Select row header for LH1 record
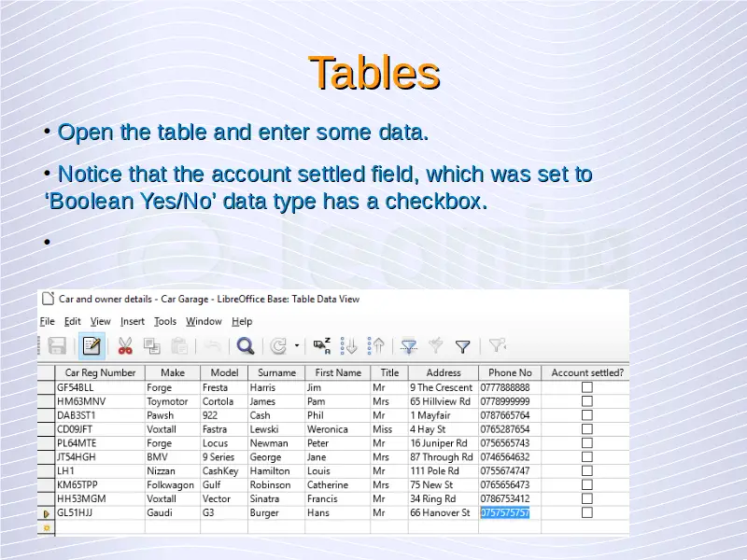747x560 pixels. [x=46, y=470]
